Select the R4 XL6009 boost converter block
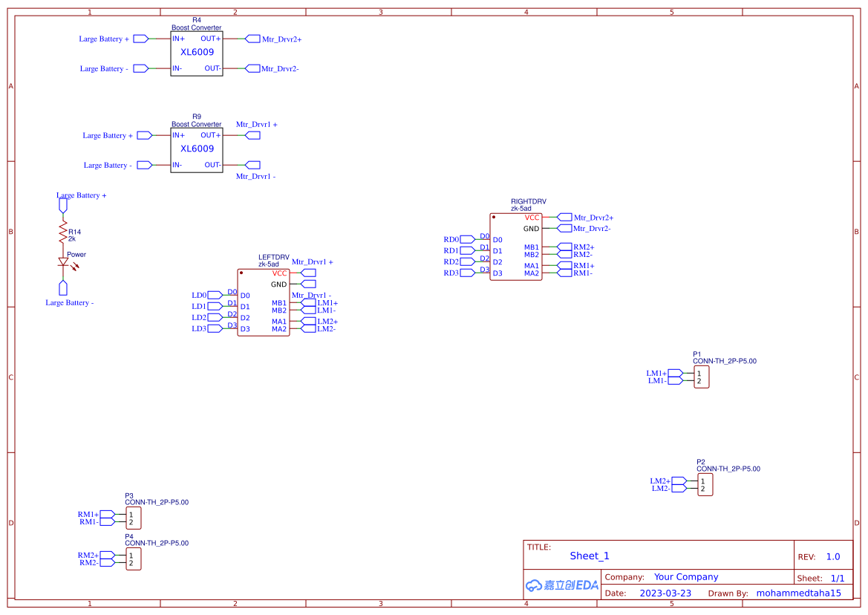 (197, 53)
